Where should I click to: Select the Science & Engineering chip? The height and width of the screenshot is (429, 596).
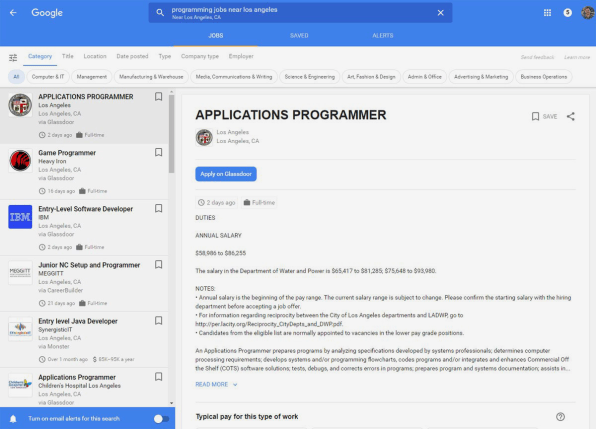[x=310, y=77]
